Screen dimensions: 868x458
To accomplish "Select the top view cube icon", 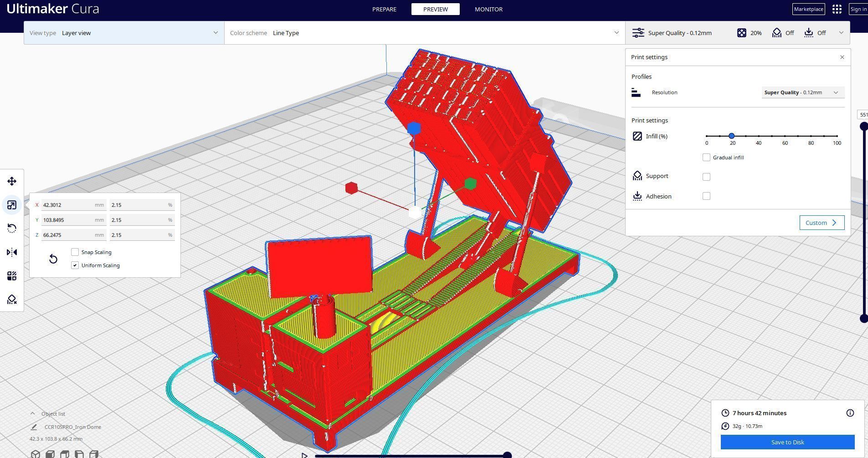I will coord(65,454).
